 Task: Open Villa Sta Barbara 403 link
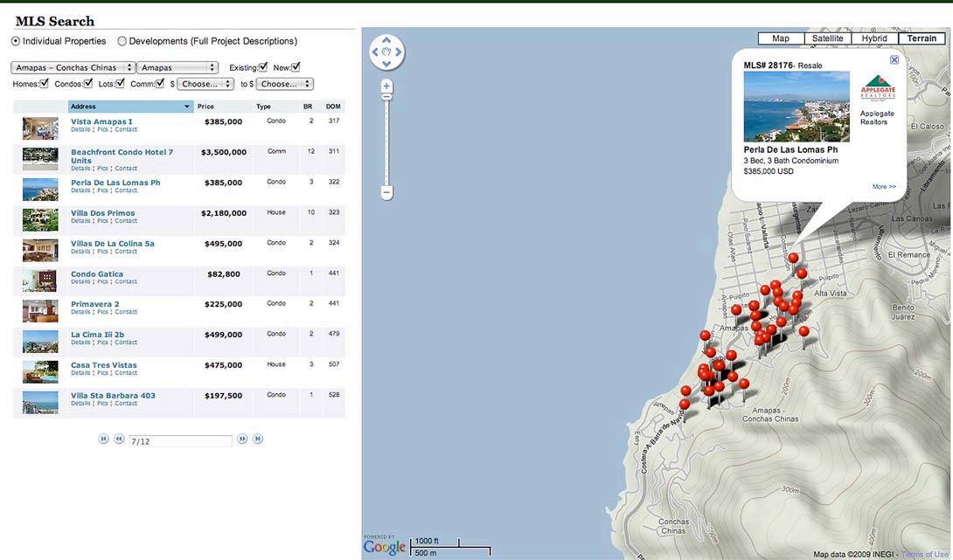coord(113,396)
